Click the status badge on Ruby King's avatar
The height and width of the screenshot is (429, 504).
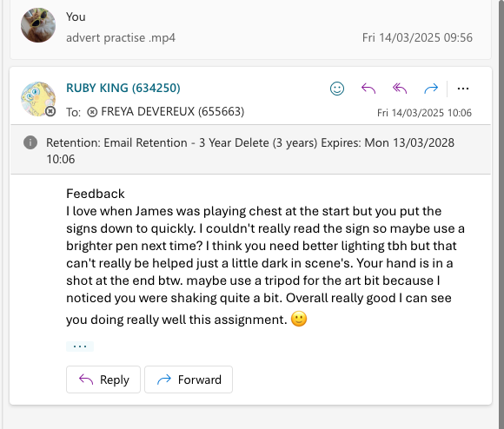(x=50, y=111)
